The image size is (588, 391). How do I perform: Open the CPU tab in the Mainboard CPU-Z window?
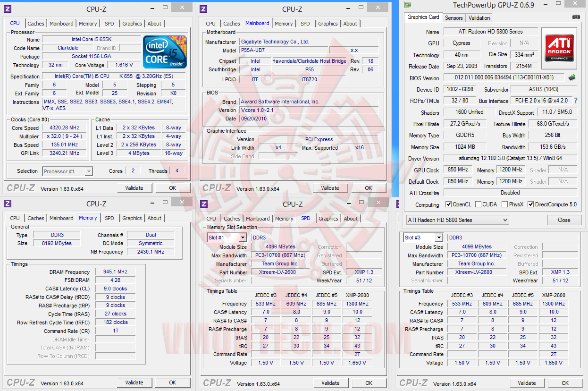[211, 24]
